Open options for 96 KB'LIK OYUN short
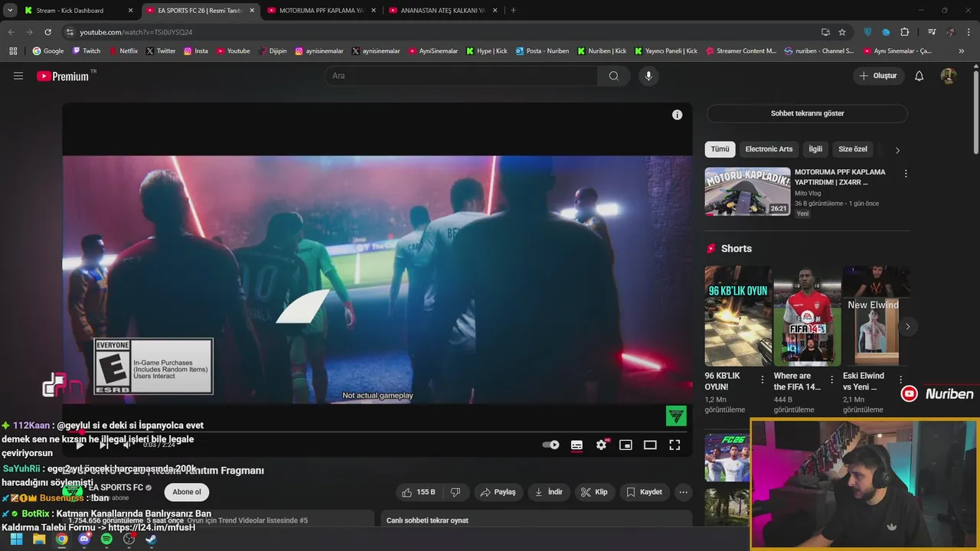980x551 pixels. 763,380
